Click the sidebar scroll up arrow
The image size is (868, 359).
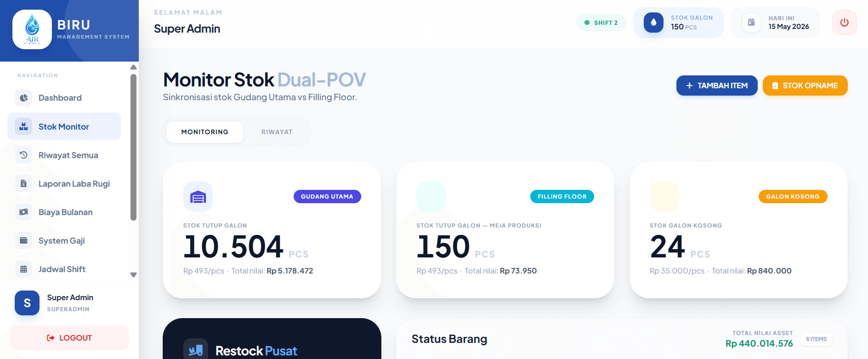point(134,67)
